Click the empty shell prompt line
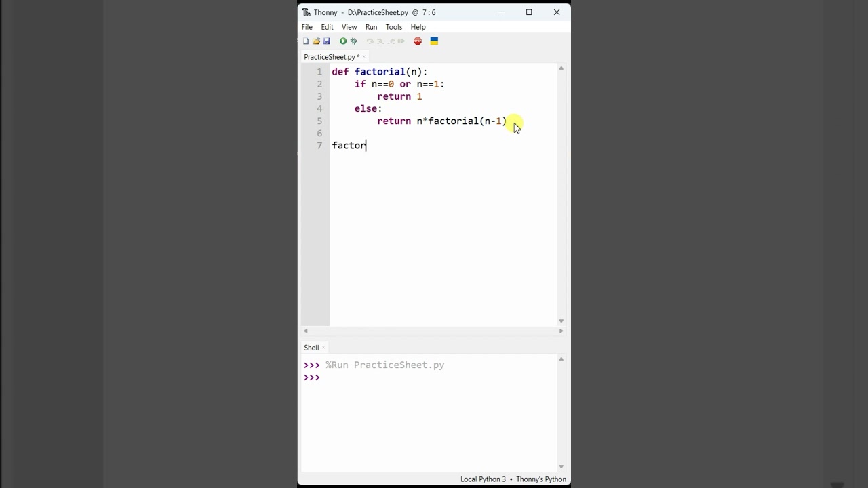Viewport: 868px width, 488px height. click(x=430, y=378)
